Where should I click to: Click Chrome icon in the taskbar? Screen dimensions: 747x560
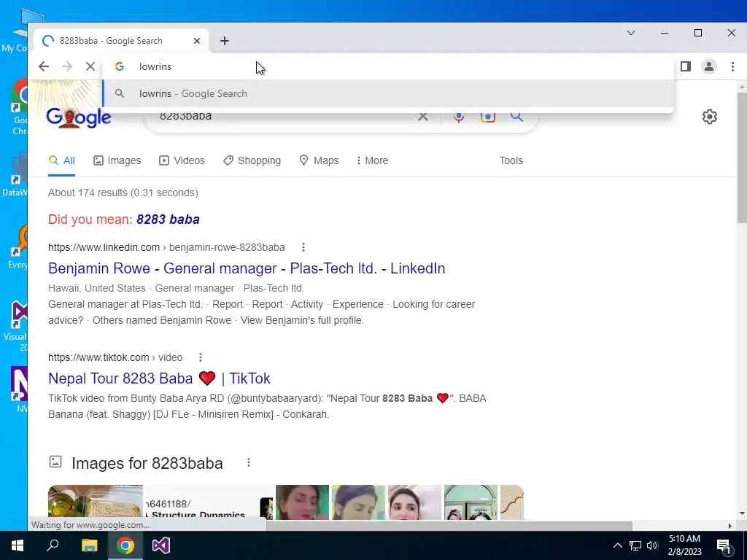(125, 545)
